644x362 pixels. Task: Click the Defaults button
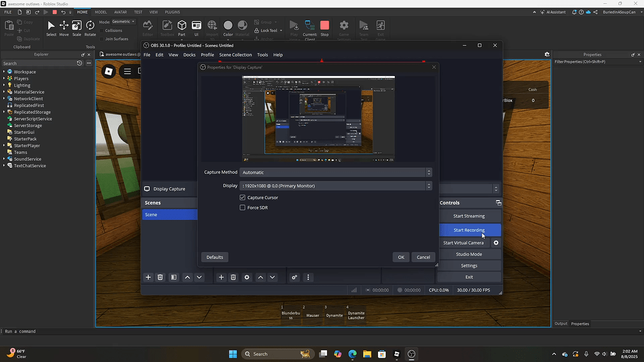tap(214, 257)
